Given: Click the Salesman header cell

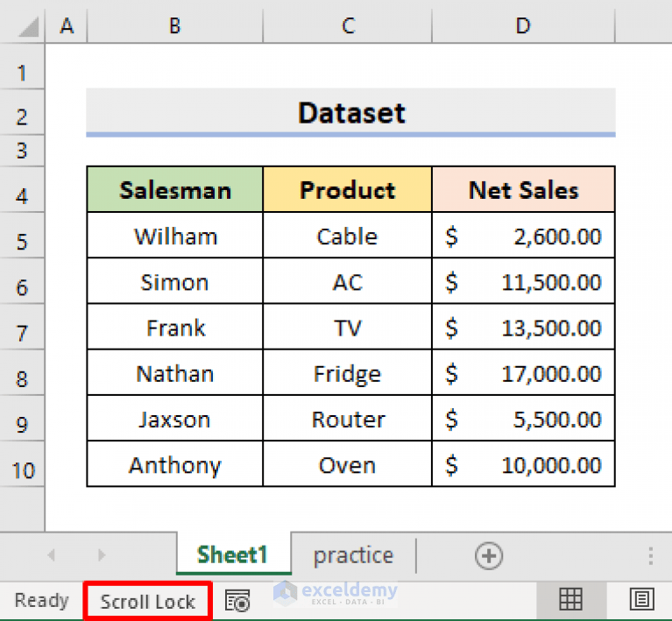Looking at the screenshot, I should click(x=175, y=189).
